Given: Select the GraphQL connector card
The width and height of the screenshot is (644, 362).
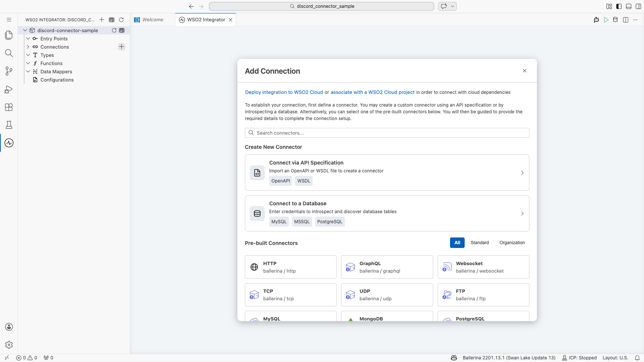Looking at the screenshot, I should click(x=387, y=267).
